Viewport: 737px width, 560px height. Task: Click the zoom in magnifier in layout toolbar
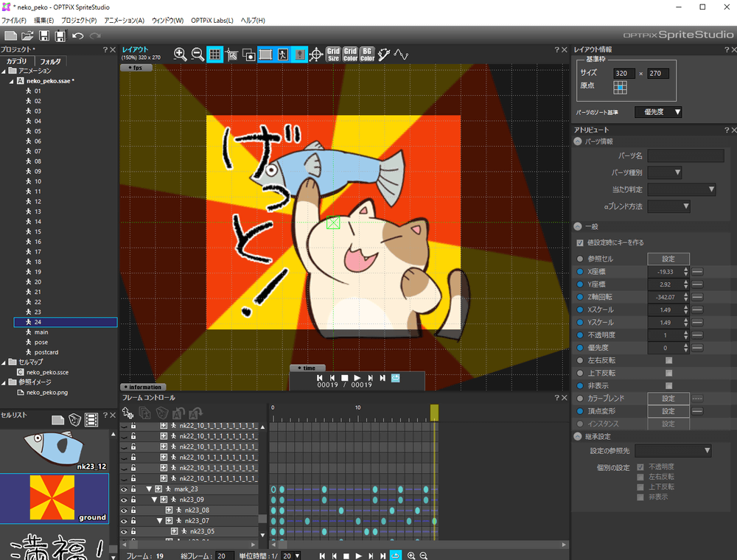(x=180, y=55)
